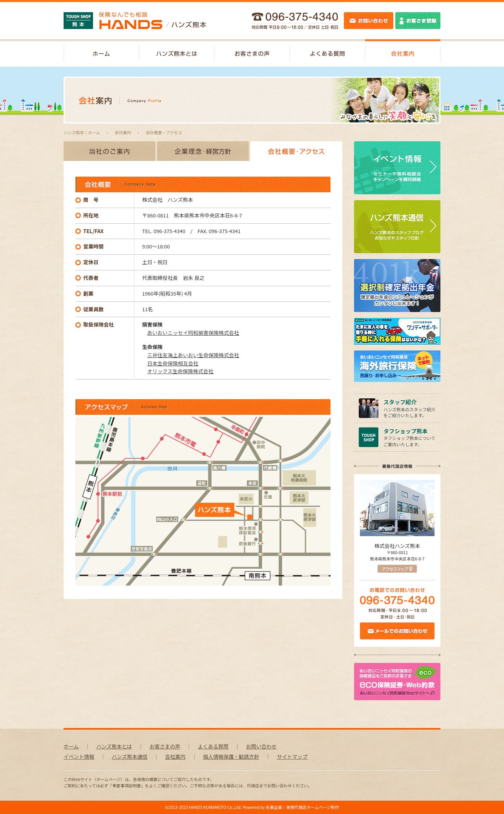This screenshot has height=814, width=504.
Task: Open the ハンズ熊本通信 banner
Action: point(397,226)
